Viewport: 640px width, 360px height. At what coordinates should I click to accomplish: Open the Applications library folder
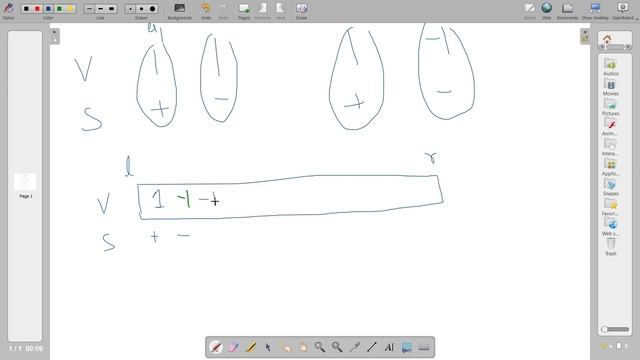point(611,167)
